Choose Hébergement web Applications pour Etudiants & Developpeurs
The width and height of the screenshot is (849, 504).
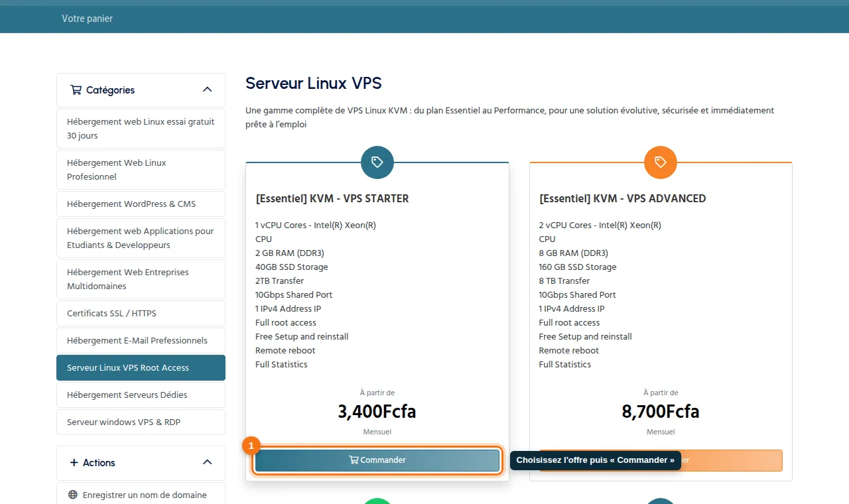click(141, 238)
